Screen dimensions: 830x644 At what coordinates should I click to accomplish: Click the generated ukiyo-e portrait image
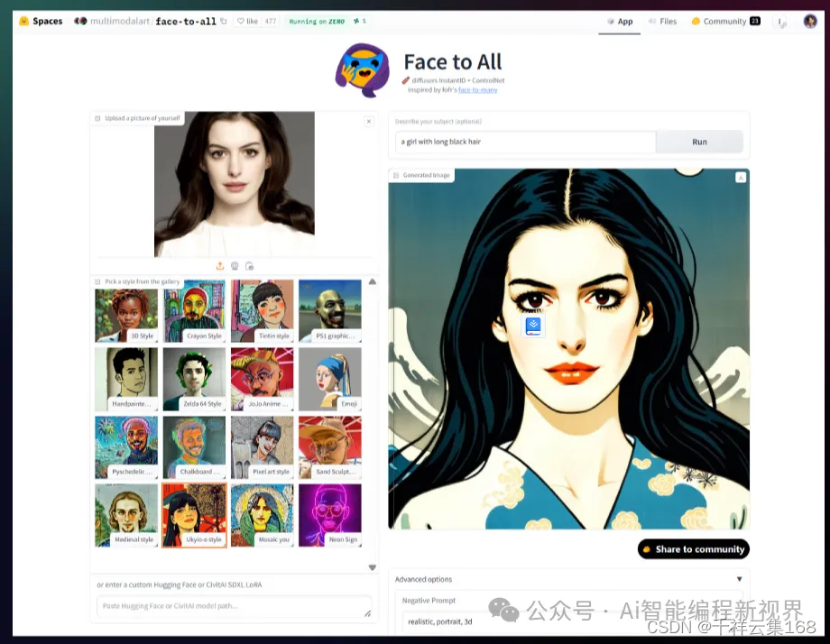click(x=569, y=349)
